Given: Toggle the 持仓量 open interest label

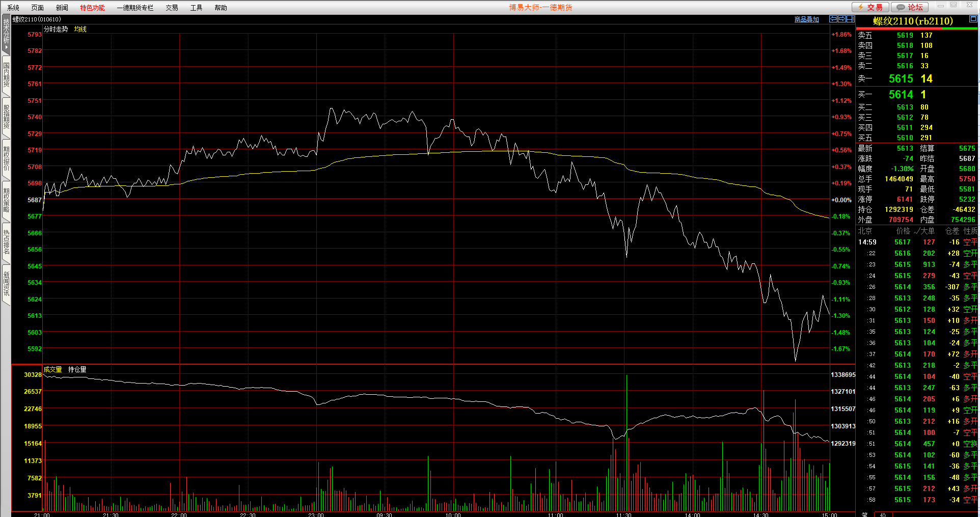Looking at the screenshot, I should [77, 369].
